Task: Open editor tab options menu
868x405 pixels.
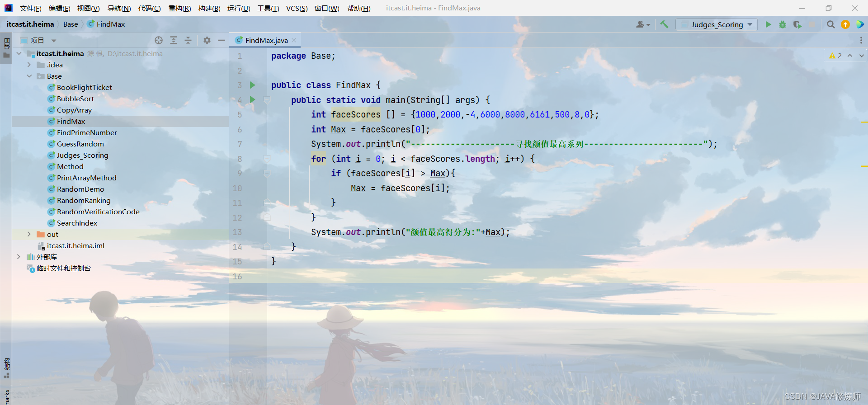Action: point(861,40)
